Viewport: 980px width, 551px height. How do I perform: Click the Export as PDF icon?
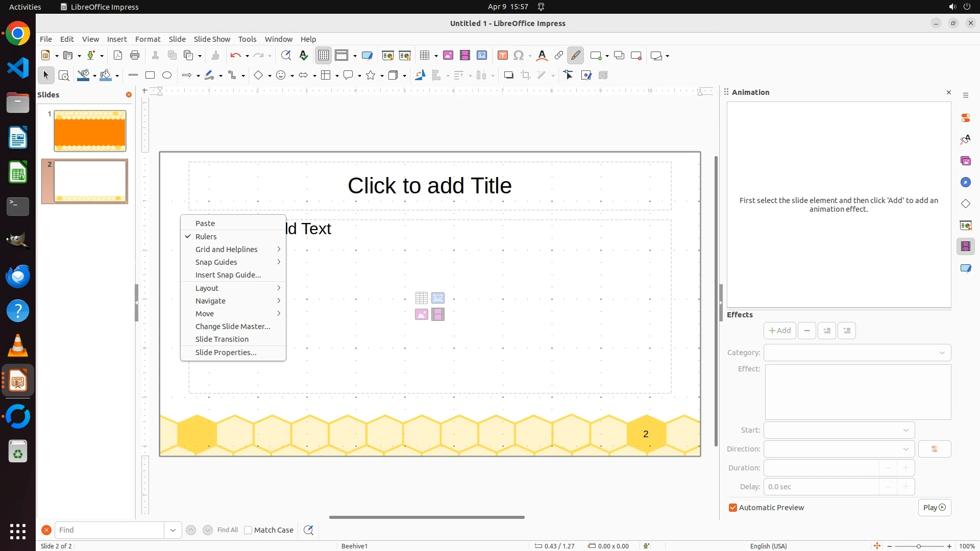(x=118, y=56)
